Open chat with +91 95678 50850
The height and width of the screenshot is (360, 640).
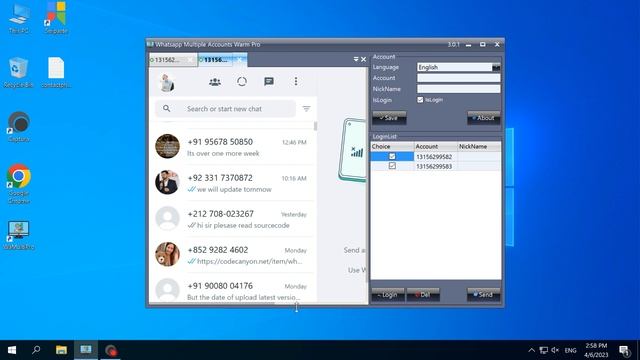coord(232,147)
